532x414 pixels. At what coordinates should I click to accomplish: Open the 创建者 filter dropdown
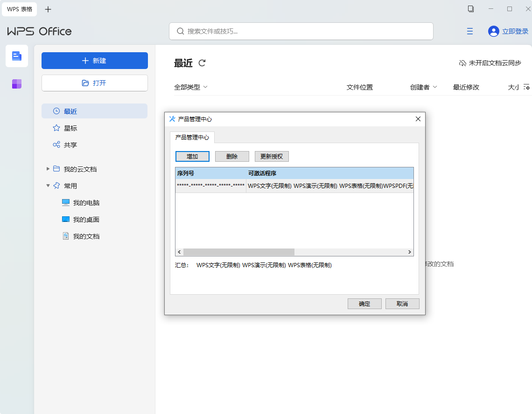(x=423, y=87)
